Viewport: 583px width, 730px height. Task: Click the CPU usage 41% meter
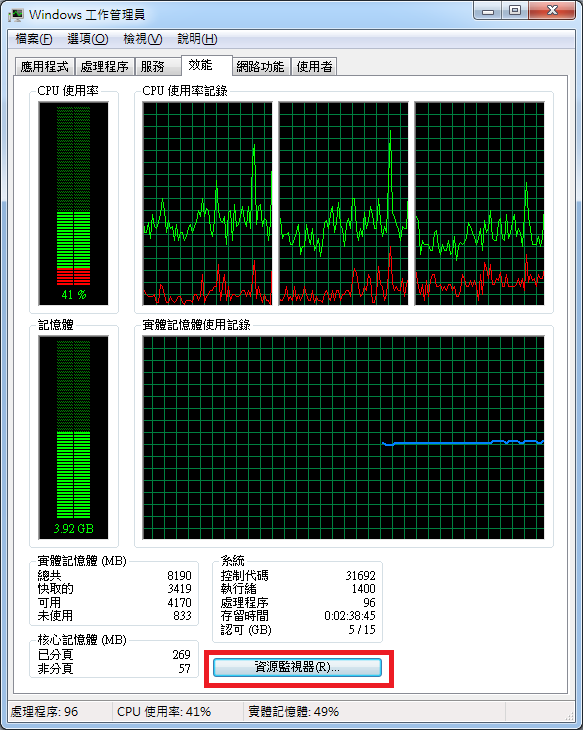pyautogui.click(x=74, y=203)
